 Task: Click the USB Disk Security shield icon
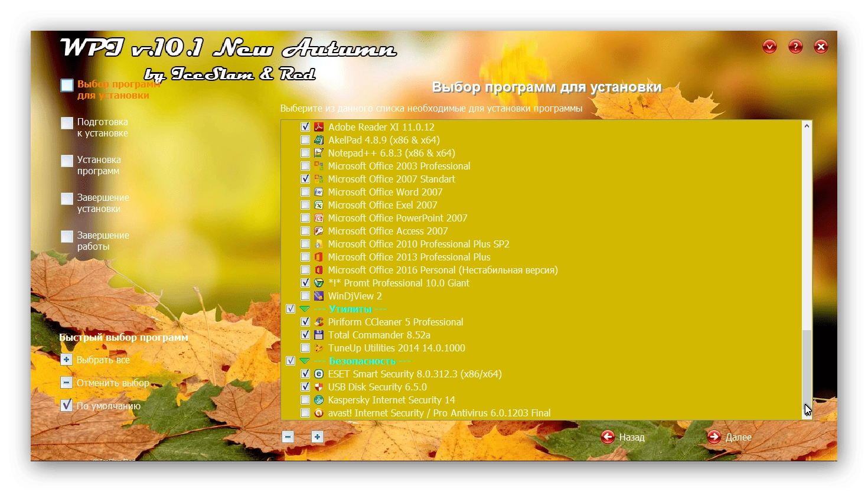(319, 387)
